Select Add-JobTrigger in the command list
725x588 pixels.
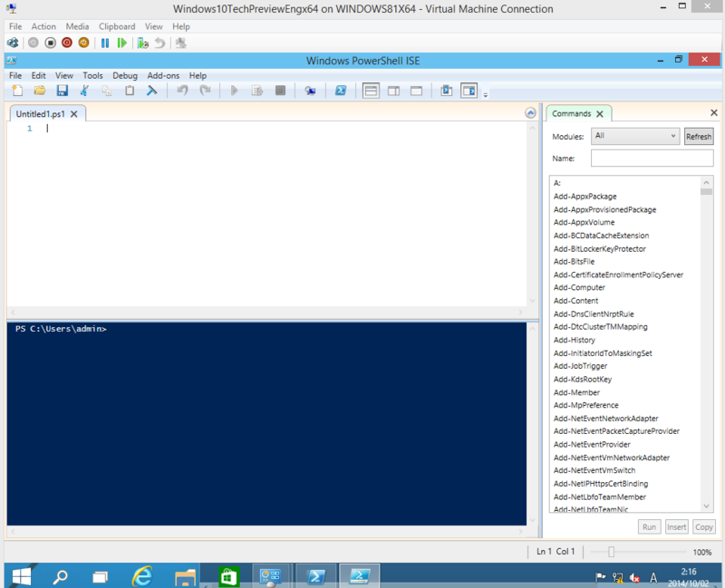tap(580, 366)
